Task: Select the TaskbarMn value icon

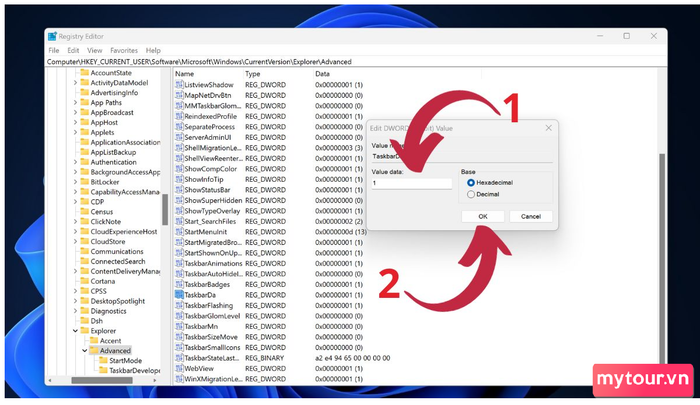Action: coord(179,326)
